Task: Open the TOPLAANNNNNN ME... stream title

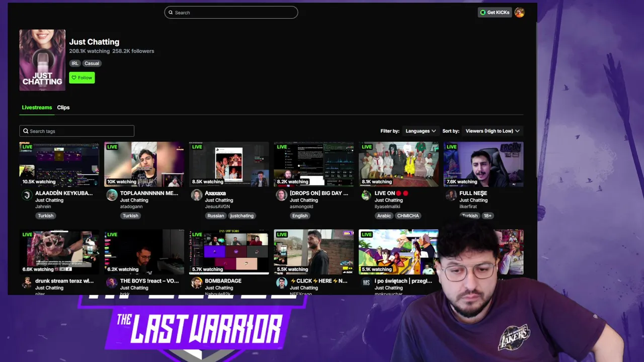Action: pos(149,193)
